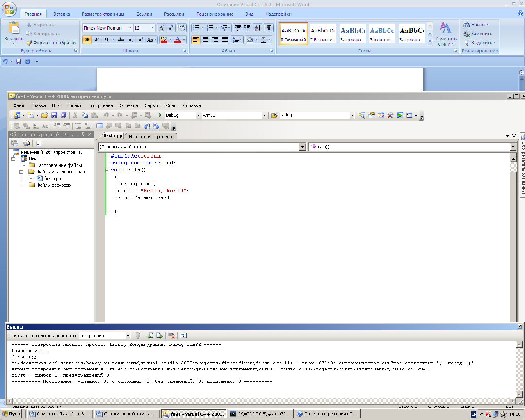The width and height of the screenshot is (525, 420).
Task: Toggle Word Wrap icon in output panel
Action: [x=183, y=336]
